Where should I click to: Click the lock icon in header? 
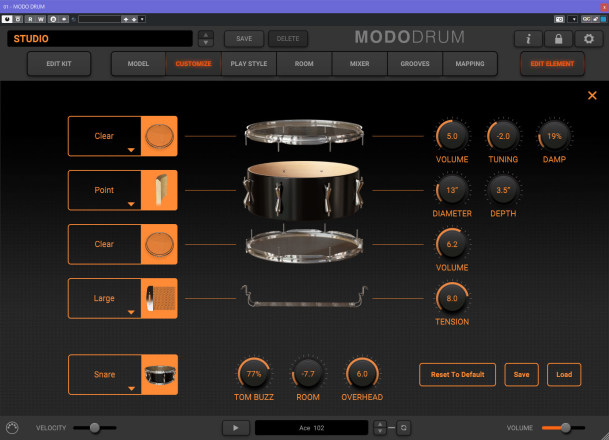click(558, 39)
